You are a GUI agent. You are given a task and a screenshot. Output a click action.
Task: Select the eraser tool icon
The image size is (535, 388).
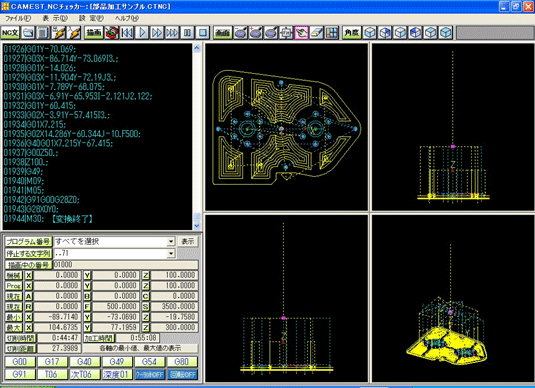(x=316, y=33)
